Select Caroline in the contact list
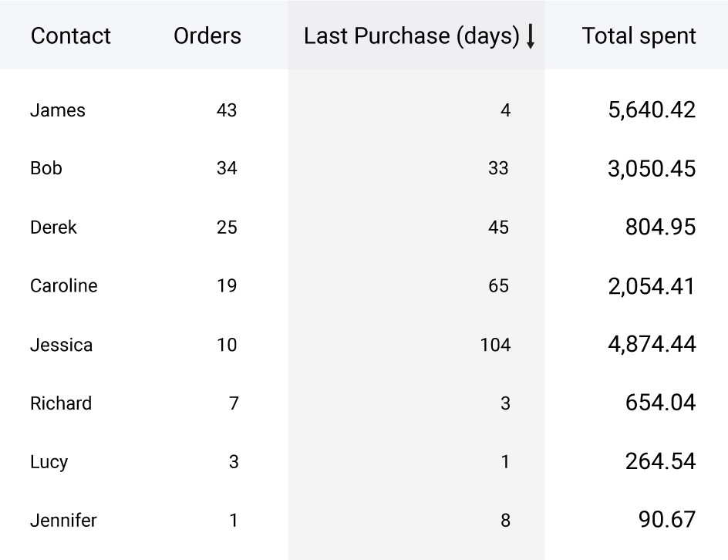 coord(64,286)
